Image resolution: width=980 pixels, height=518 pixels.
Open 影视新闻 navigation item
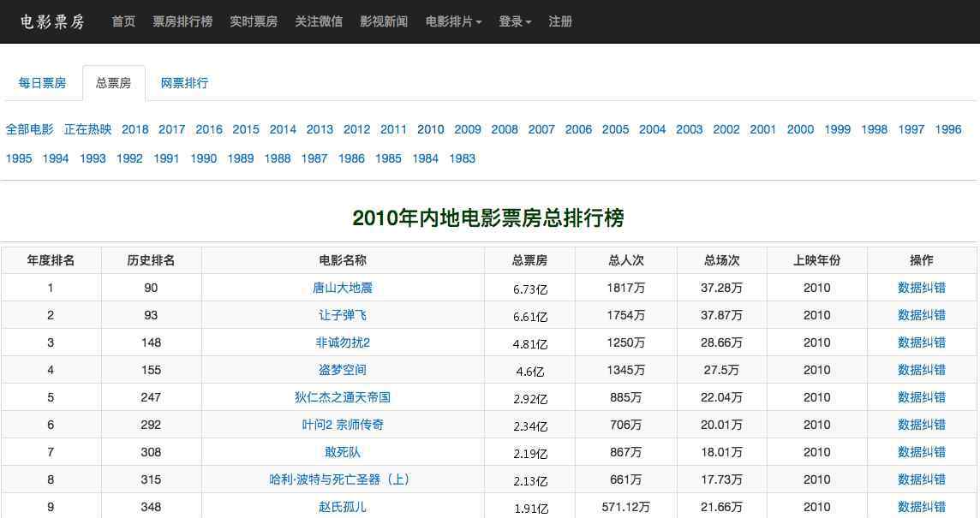tap(384, 22)
